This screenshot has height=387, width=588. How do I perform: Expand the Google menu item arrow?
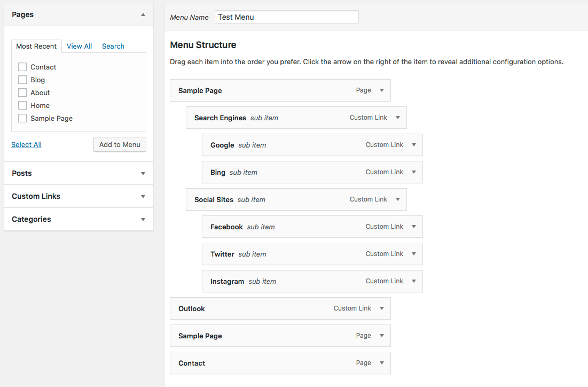tap(414, 145)
